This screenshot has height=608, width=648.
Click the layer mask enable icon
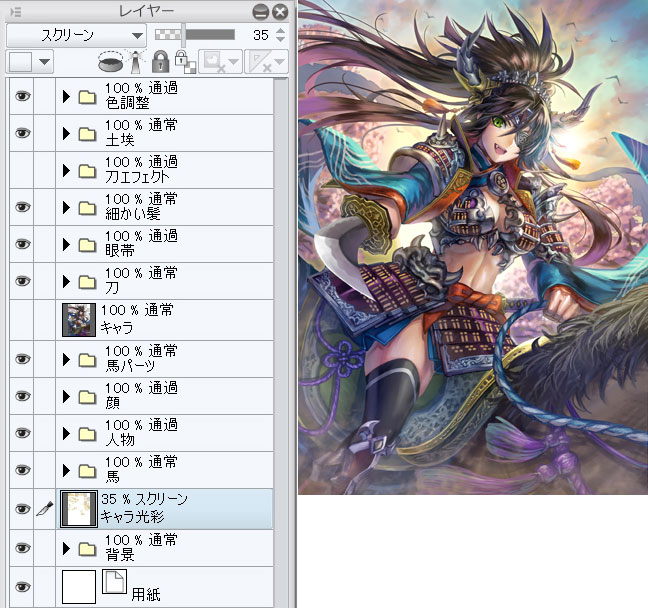[x=214, y=62]
